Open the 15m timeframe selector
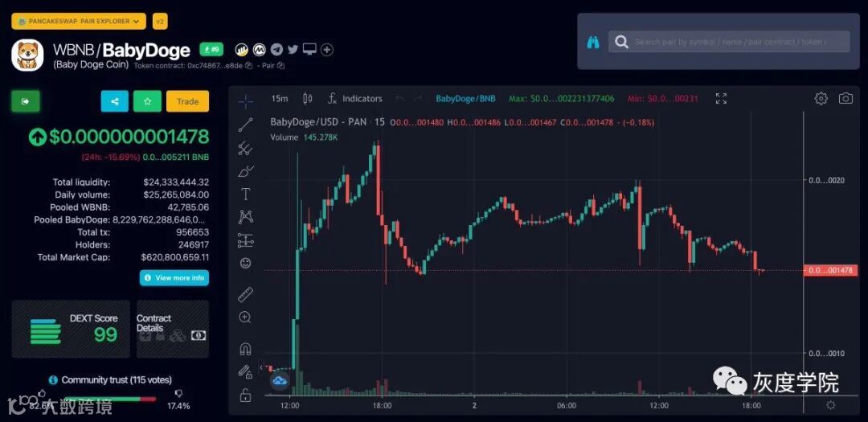The width and height of the screenshot is (868, 422). coord(280,99)
